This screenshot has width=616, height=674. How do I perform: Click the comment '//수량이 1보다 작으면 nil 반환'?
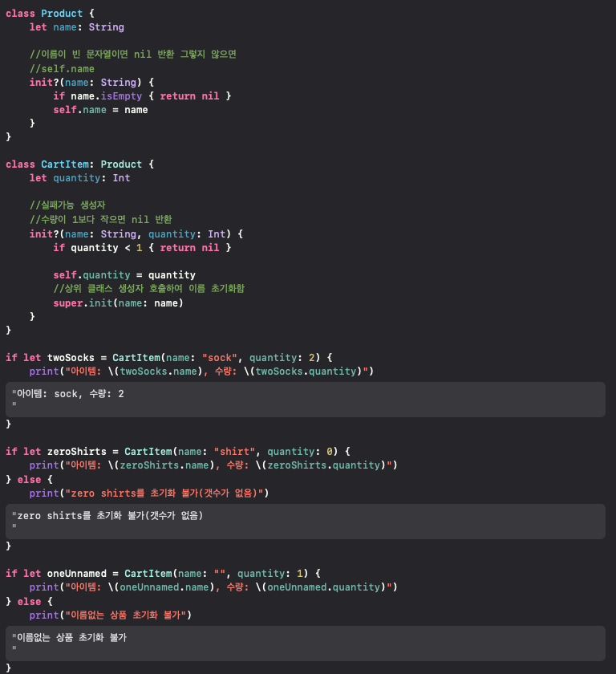coord(100,219)
